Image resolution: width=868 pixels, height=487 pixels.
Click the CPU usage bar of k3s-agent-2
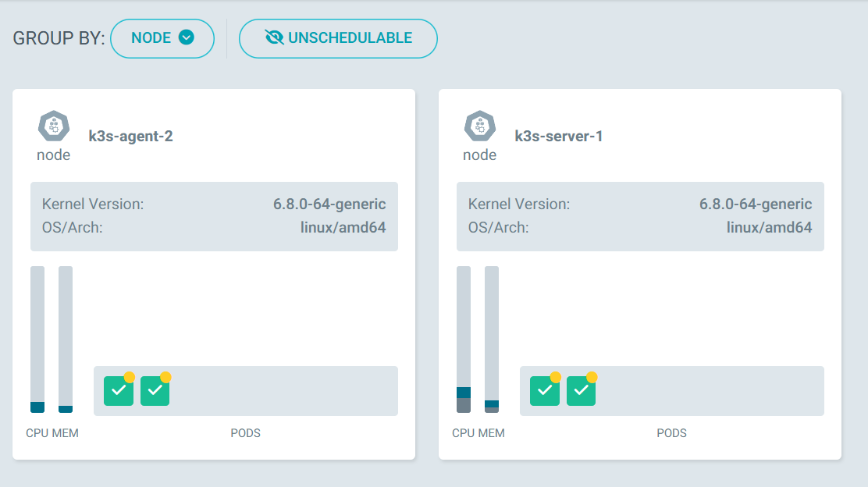click(x=37, y=339)
